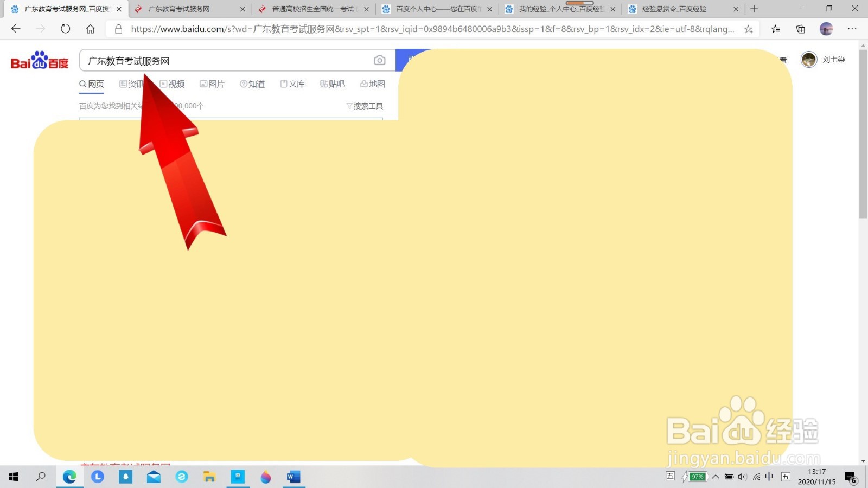The height and width of the screenshot is (488, 868).
Task: Open Edge Settings and more menu
Action: [x=852, y=29]
